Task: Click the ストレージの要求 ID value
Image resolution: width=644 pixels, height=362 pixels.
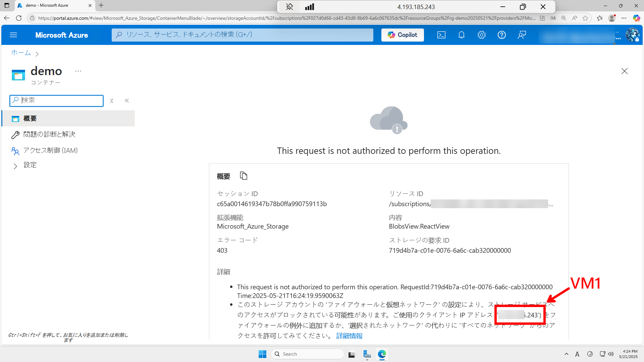Action: click(x=450, y=250)
